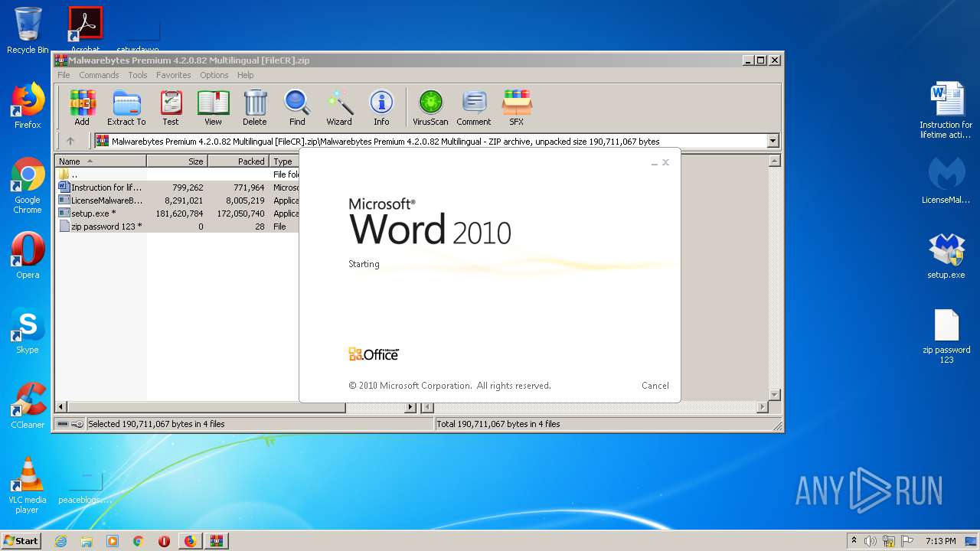Select CCleaner desktop shortcut
980x551 pixels.
click(x=28, y=406)
